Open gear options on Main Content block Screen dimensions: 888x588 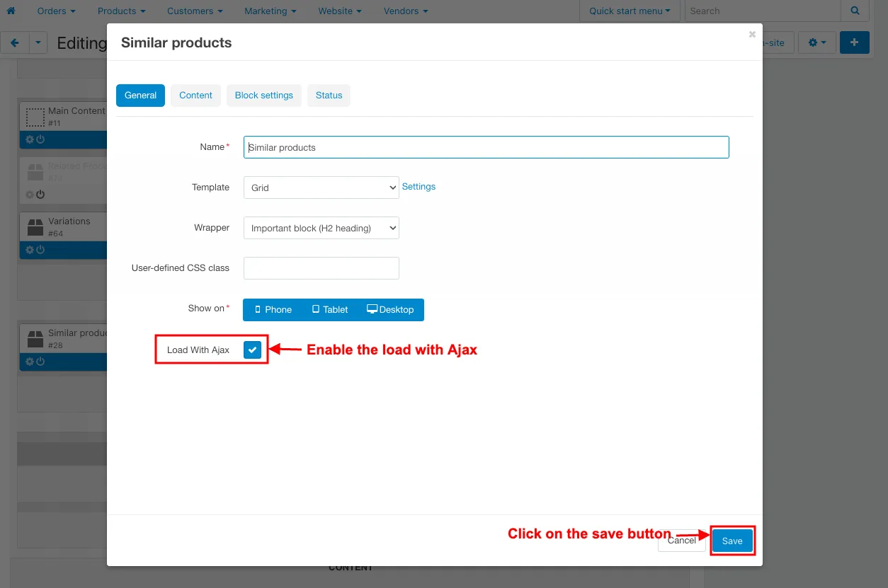pyautogui.click(x=30, y=139)
